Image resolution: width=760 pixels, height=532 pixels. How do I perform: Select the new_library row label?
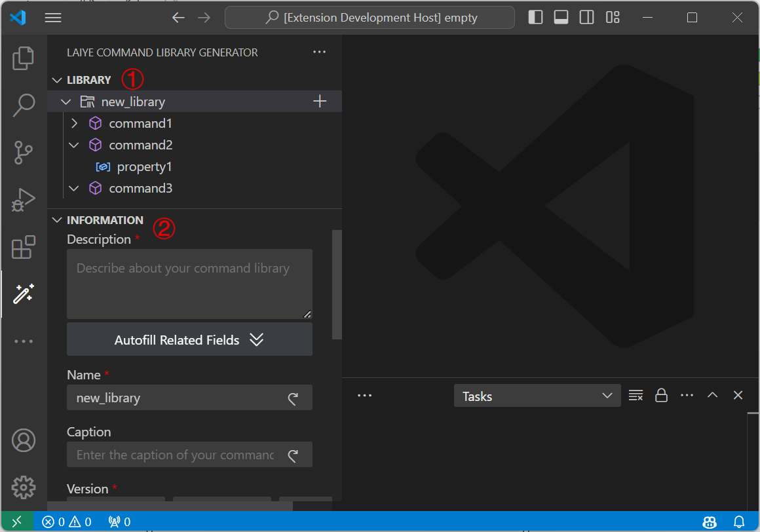pos(133,102)
